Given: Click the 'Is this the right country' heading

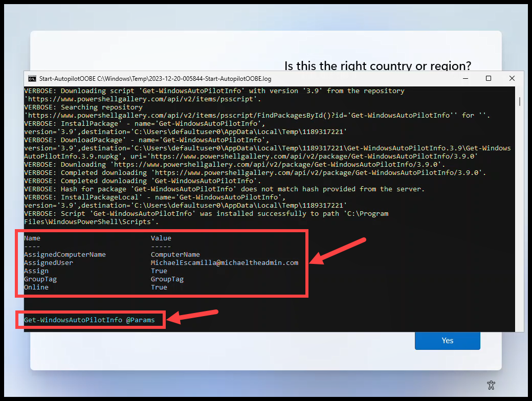Looking at the screenshot, I should [x=378, y=65].
